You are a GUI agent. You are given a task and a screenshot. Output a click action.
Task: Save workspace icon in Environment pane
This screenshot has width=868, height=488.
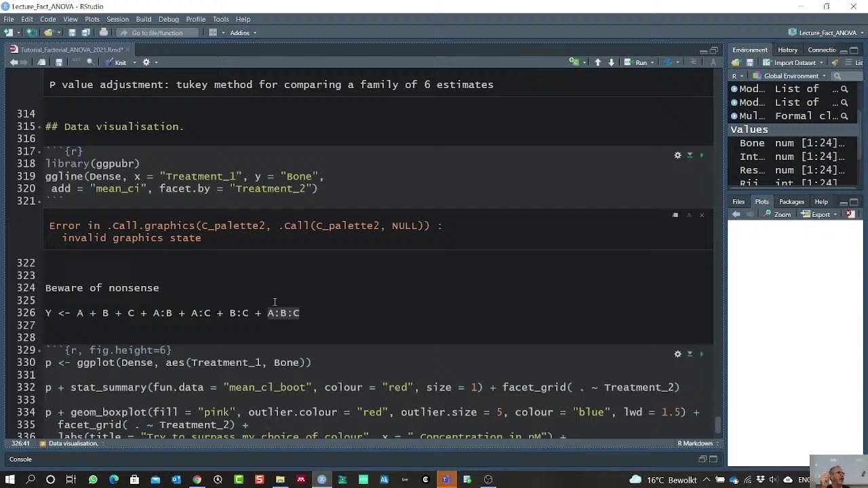(x=749, y=62)
